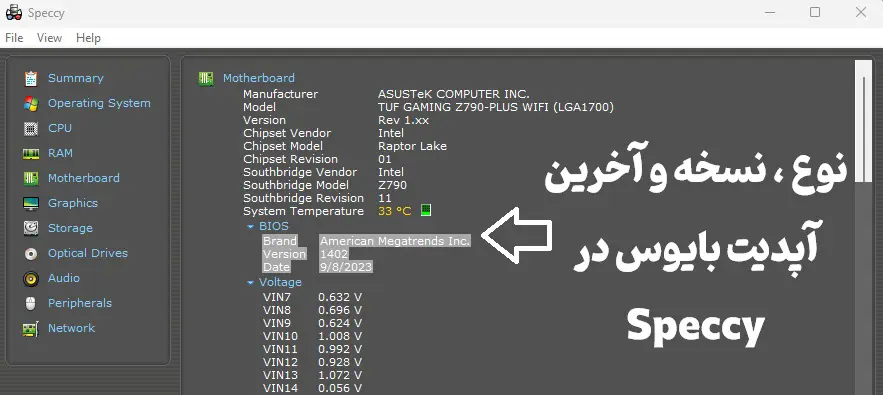
Task: Click the Voltage heading label
Action: 280,282
